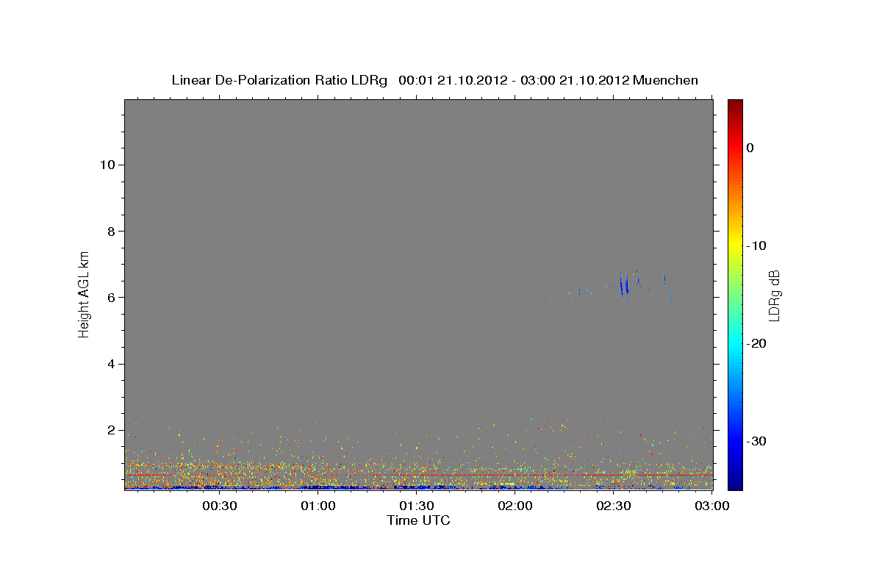Click the 02:00 time tick label
The width and height of the screenshot is (882, 588).
tap(515, 506)
